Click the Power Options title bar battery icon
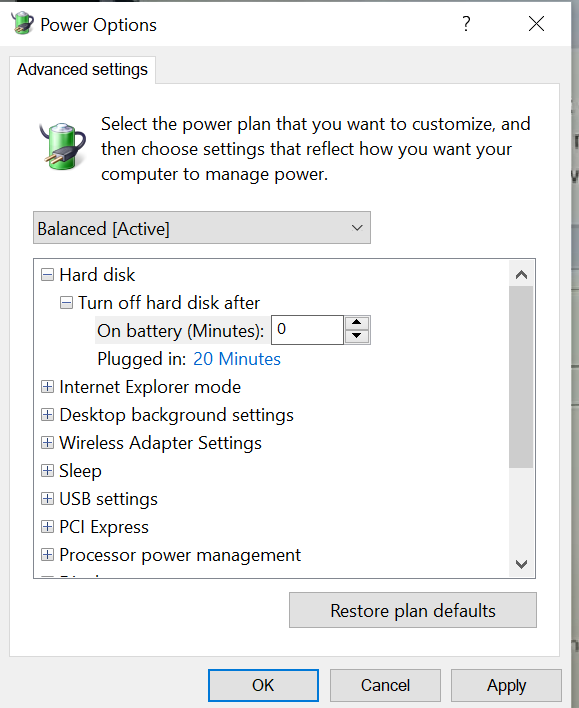The height and width of the screenshot is (708, 579). click(22, 23)
